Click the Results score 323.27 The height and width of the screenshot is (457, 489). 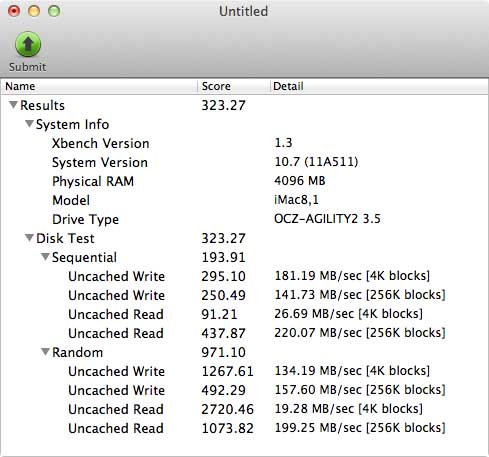click(x=223, y=105)
